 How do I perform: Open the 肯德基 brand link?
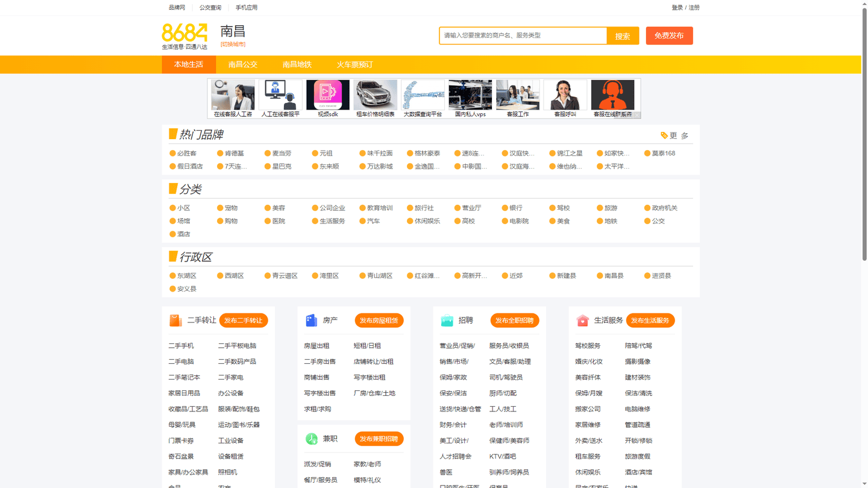pos(234,153)
